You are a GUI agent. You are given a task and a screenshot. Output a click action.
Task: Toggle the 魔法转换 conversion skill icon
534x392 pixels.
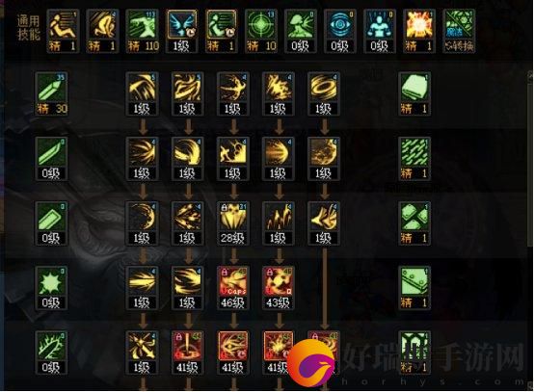point(459,32)
